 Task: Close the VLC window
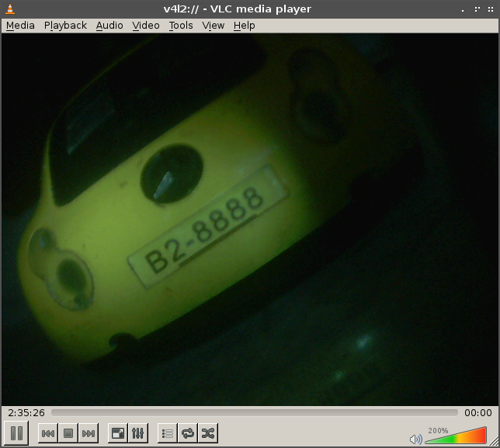coord(491,9)
